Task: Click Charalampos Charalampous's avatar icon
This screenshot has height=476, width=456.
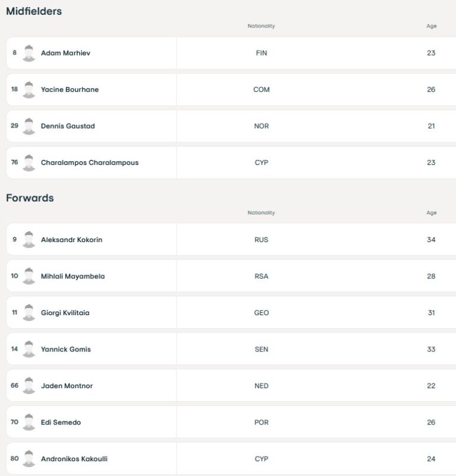Action: point(28,163)
